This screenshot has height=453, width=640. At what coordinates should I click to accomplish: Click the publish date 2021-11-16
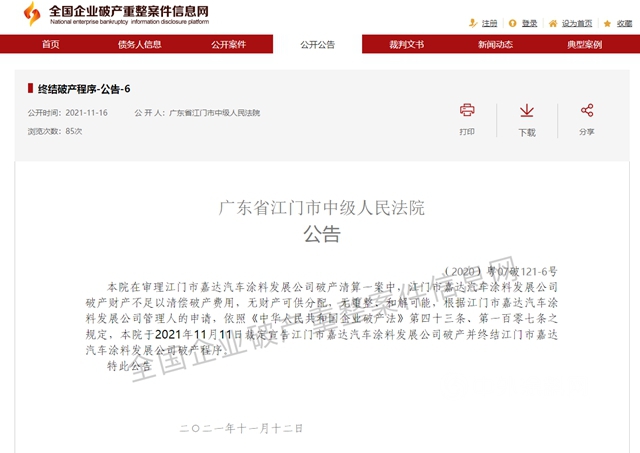point(87,113)
